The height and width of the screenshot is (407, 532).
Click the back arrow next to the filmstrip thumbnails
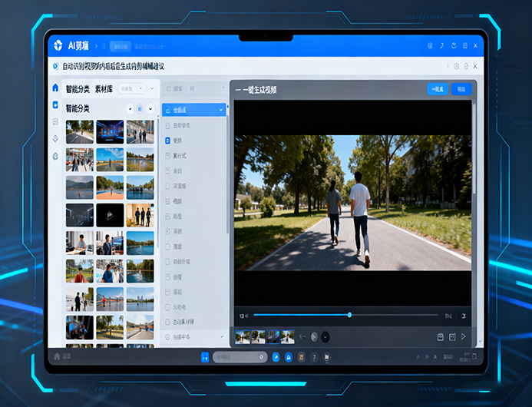(302, 336)
